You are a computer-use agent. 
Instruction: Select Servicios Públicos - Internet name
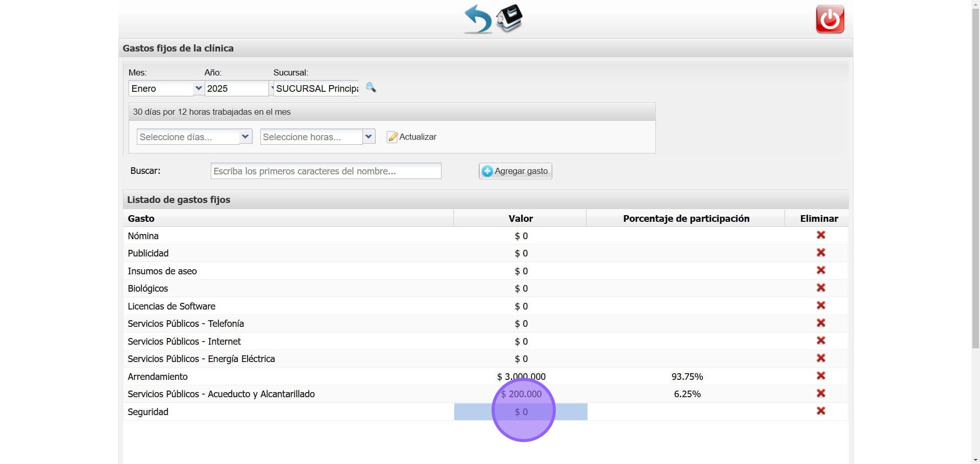pyautogui.click(x=184, y=341)
